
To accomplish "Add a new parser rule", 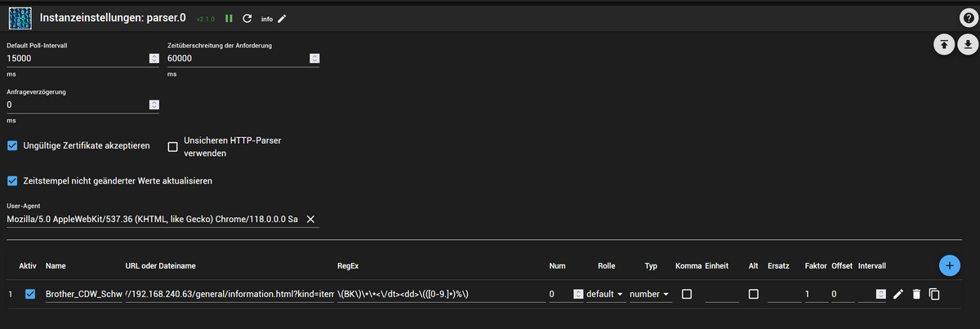I will click(x=949, y=265).
